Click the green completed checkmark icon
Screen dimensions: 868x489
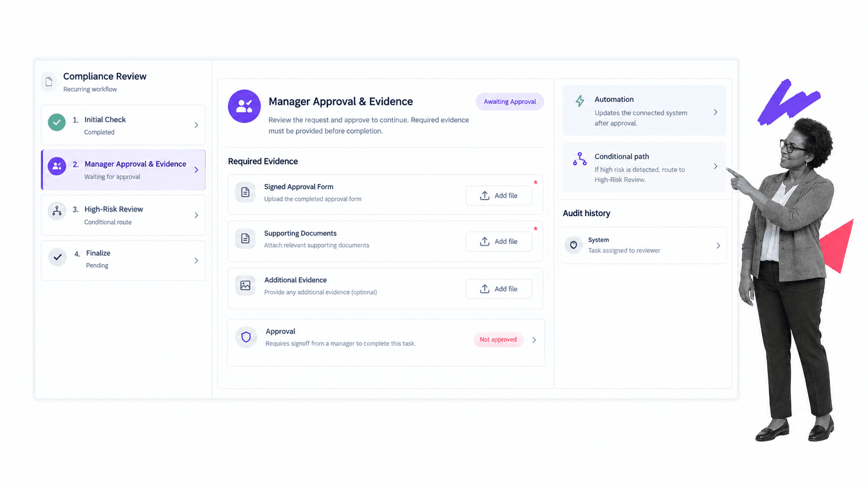pos(57,123)
